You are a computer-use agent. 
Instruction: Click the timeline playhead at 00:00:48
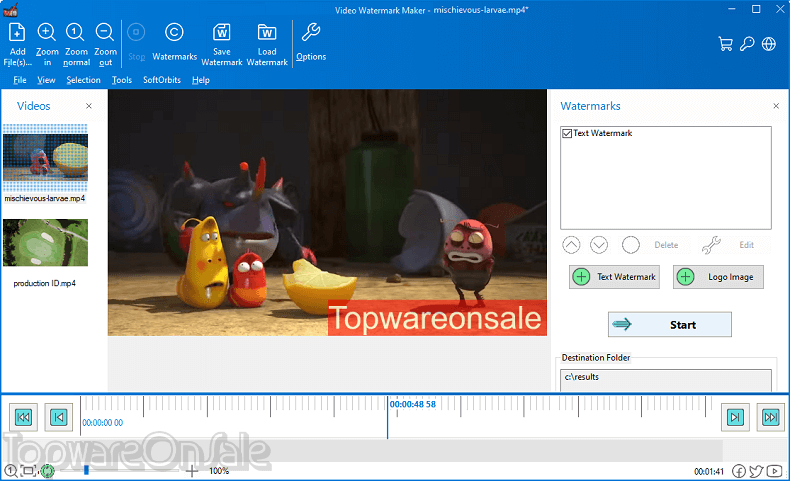pos(387,417)
